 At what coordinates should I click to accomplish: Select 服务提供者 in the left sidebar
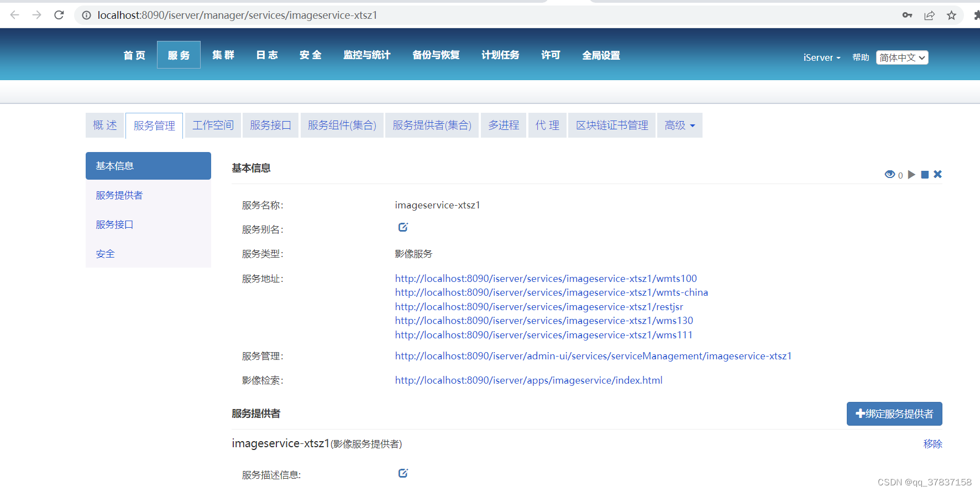[x=148, y=195]
